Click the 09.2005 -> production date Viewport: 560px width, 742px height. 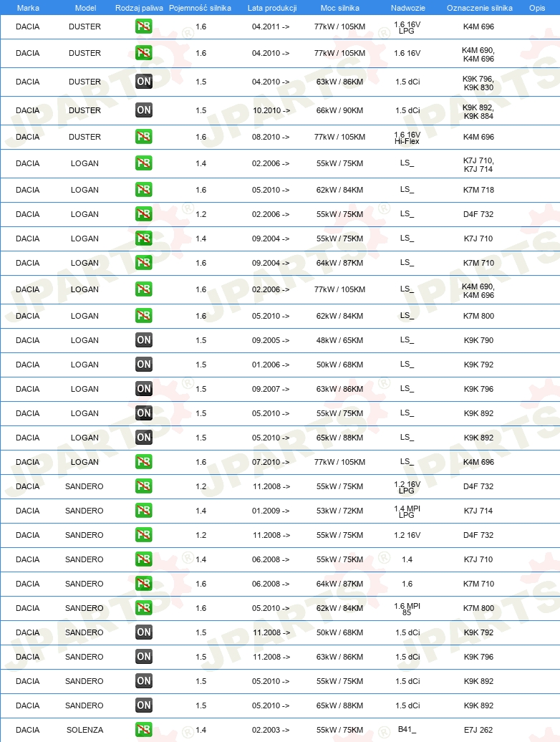[x=271, y=340]
